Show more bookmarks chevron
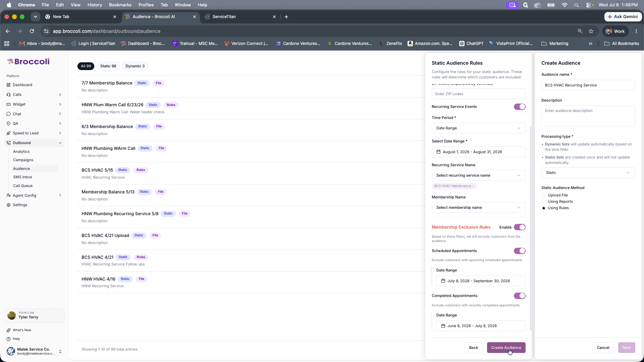The height and width of the screenshot is (362, 644). [591, 44]
